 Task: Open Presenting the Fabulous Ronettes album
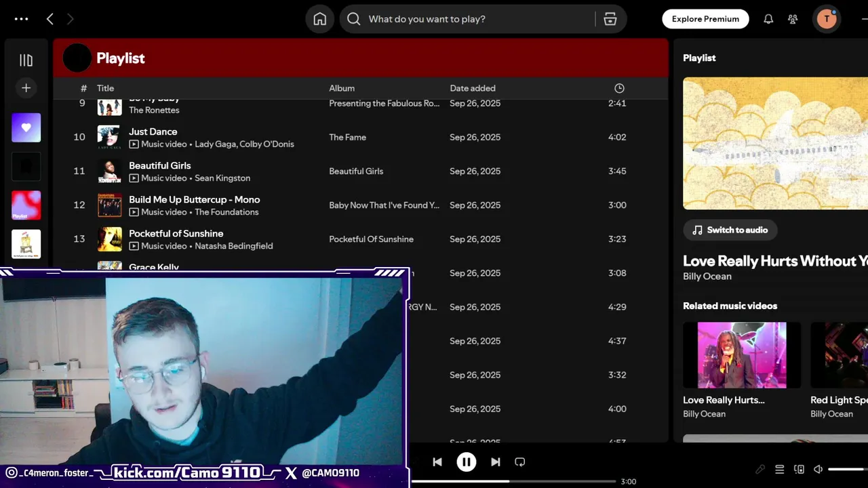(x=384, y=103)
